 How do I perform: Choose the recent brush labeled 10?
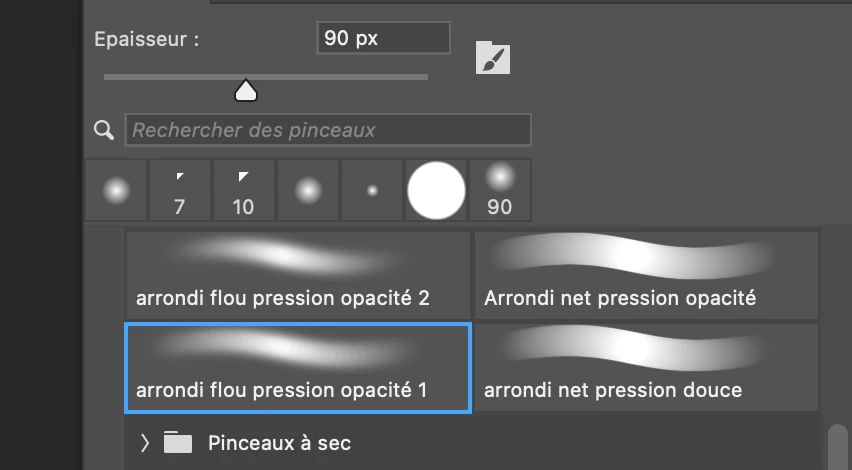(244, 190)
